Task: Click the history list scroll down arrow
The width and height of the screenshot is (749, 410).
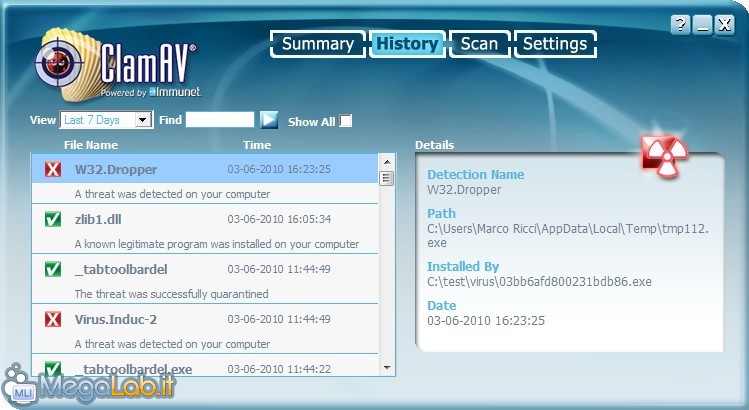Action: pos(387,367)
